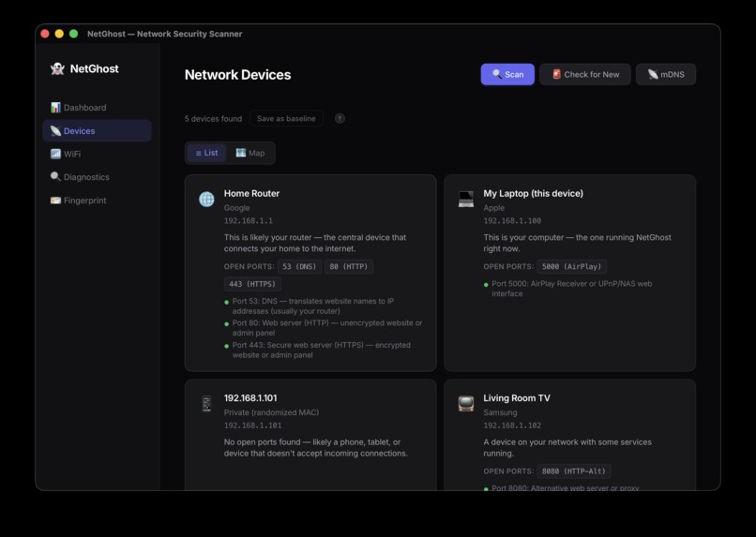The width and height of the screenshot is (756, 537).
Task: Click the Google vendor label
Action: 236,208
